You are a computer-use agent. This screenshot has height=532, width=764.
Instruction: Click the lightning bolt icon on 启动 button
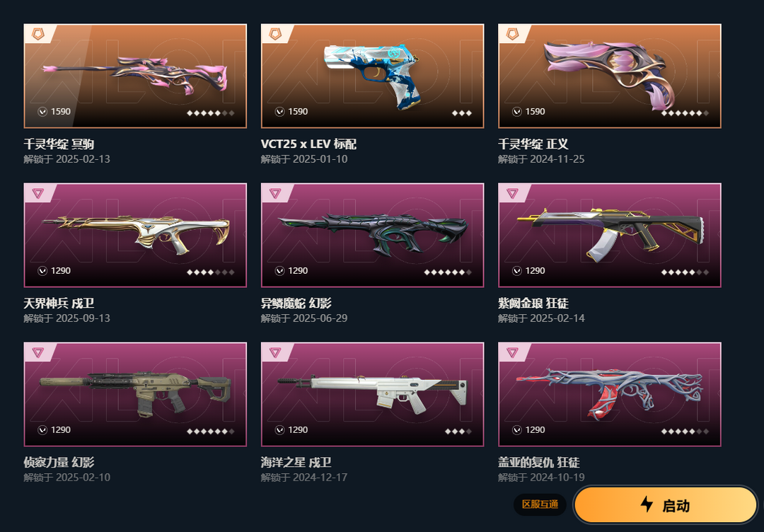point(647,504)
